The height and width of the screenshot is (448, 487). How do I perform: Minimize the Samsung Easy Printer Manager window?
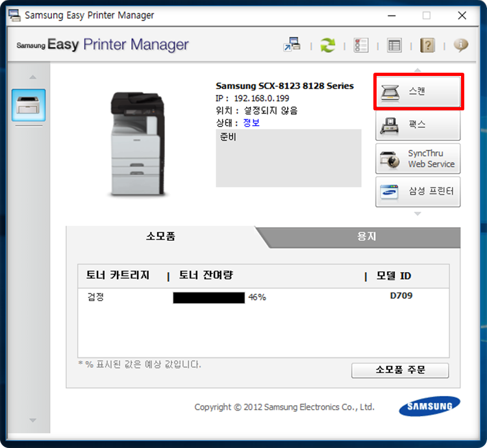392,16
